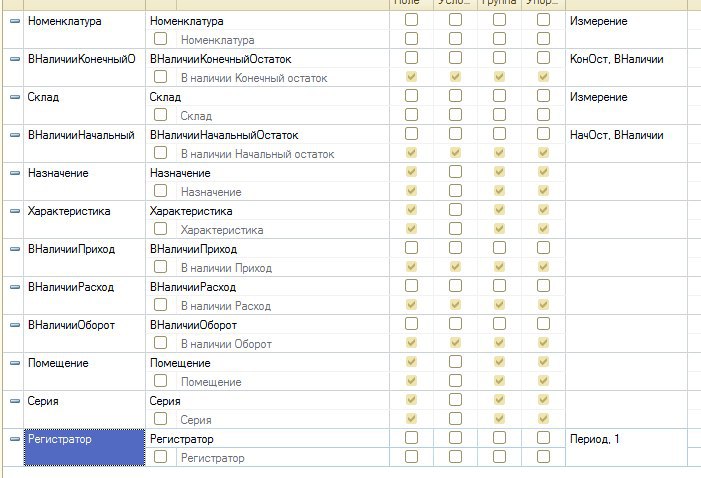This screenshot has width=701, height=478.
Task: Toggle the checkbox before the Номенклатура caption
Action: [x=160, y=39]
